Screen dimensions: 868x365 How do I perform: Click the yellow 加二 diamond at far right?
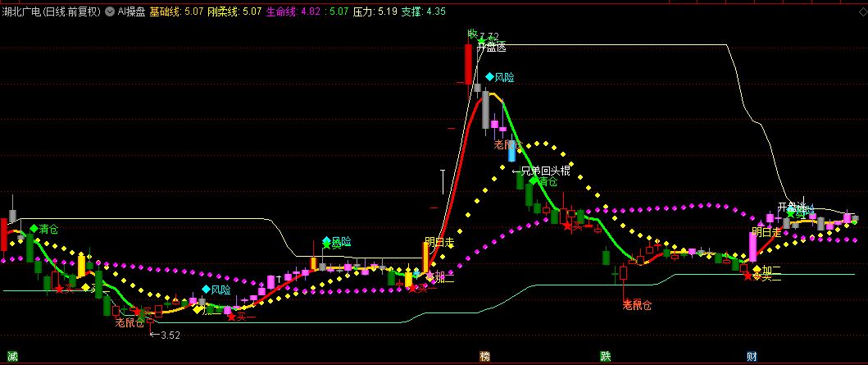click(757, 269)
